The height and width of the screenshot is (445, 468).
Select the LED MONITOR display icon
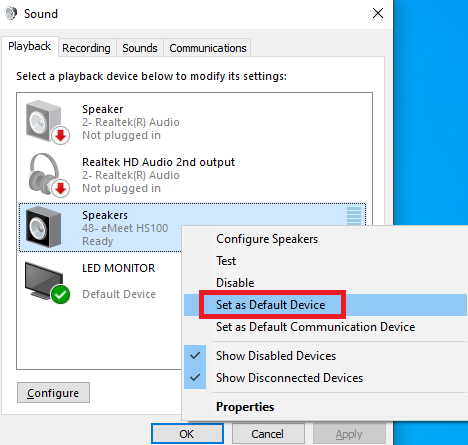pyautogui.click(x=47, y=283)
